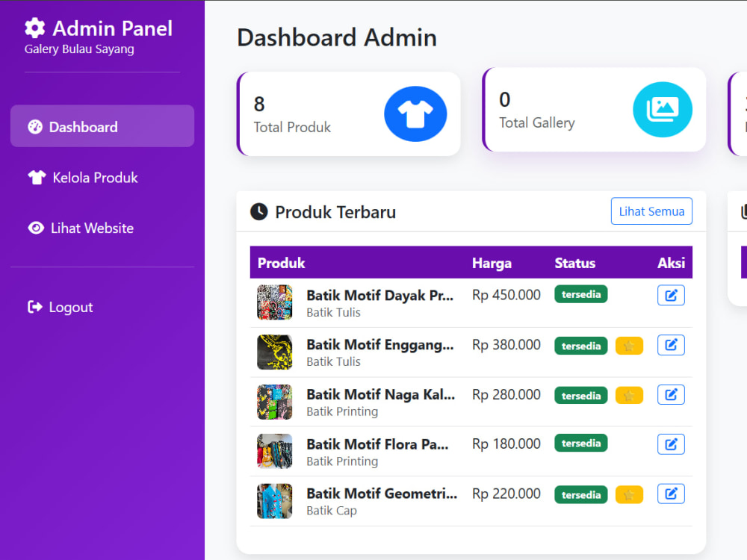The height and width of the screenshot is (560, 747).
Task: Click Batik Cap category text
Action: 332,511
